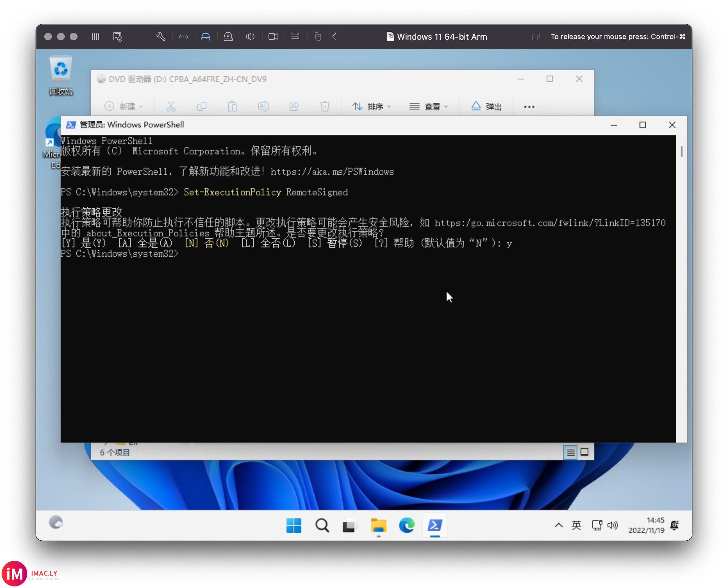Click the widgets icon on the taskbar
This screenshot has height=588, width=728.
click(x=55, y=522)
